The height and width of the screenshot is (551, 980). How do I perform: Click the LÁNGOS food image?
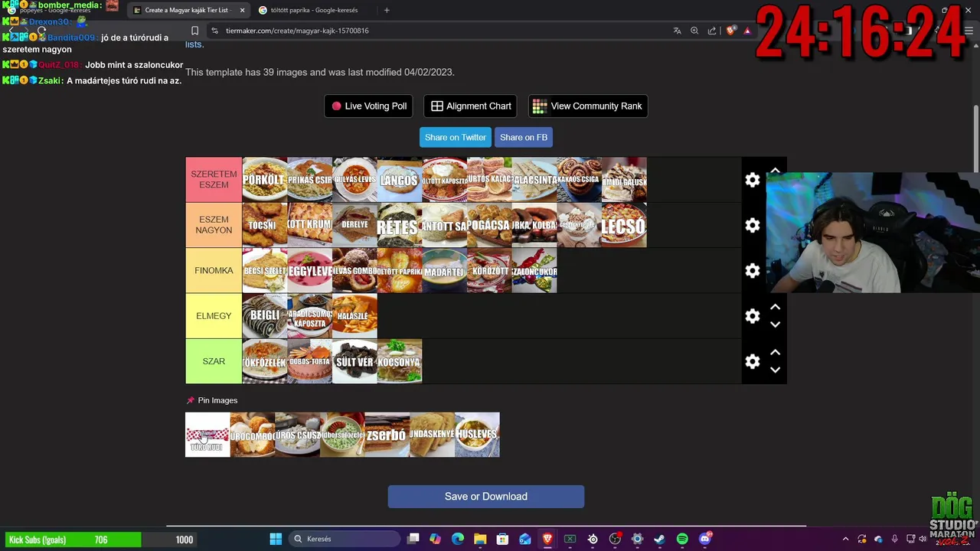[400, 180]
